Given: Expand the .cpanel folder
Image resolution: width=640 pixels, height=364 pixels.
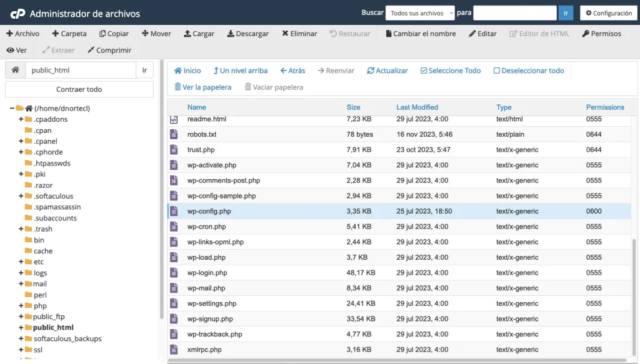Looking at the screenshot, I should (x=21, y=141).
